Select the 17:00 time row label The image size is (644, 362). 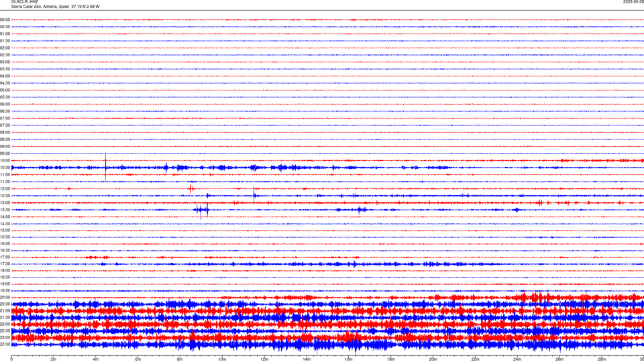pyautogui.click(x=5, y=257)
